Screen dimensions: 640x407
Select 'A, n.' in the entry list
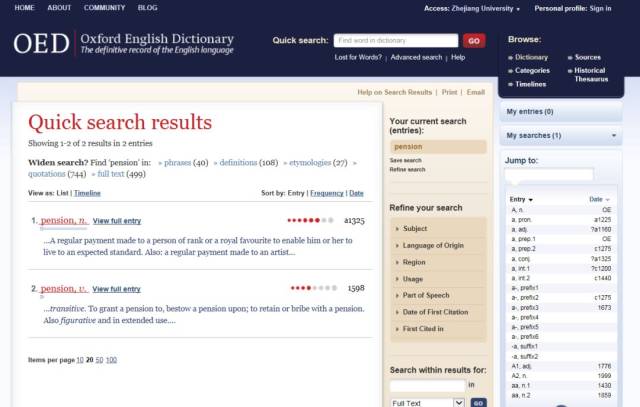[561, 210]
